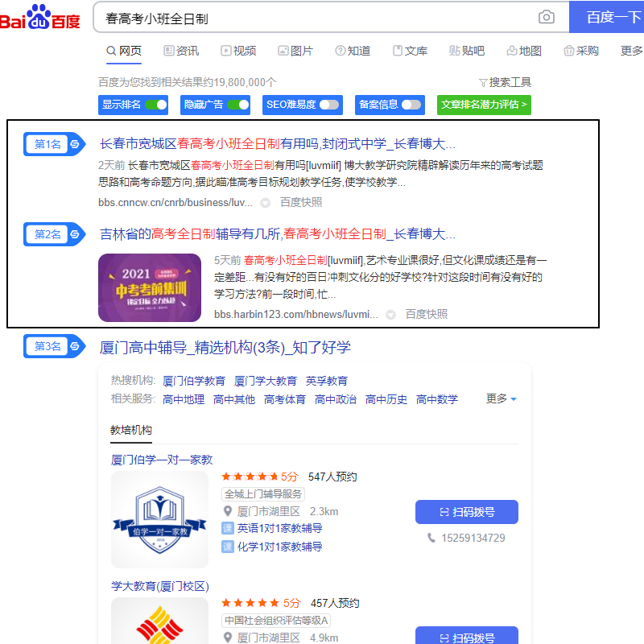Click the 中国社会组织评估等级A tag

click(x=276, y=620)
